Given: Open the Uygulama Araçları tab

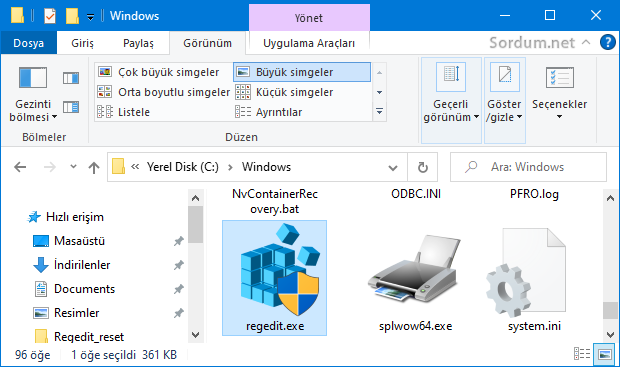Looking at the screenshot, I should coord(309,43).
